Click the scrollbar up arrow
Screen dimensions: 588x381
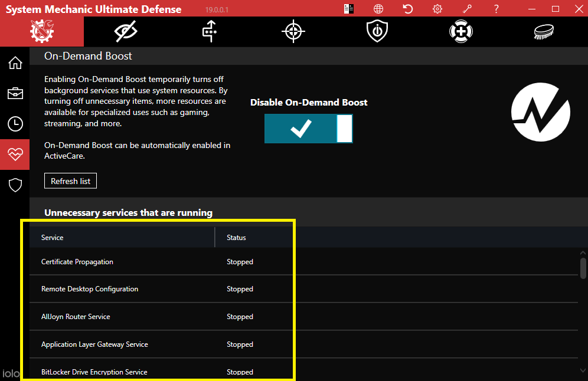coord(583,253)
